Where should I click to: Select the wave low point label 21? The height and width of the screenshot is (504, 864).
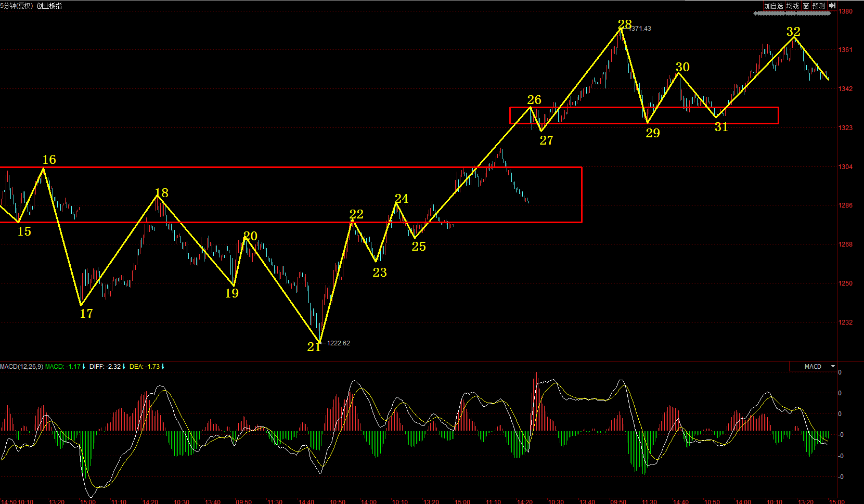(314, 347)
